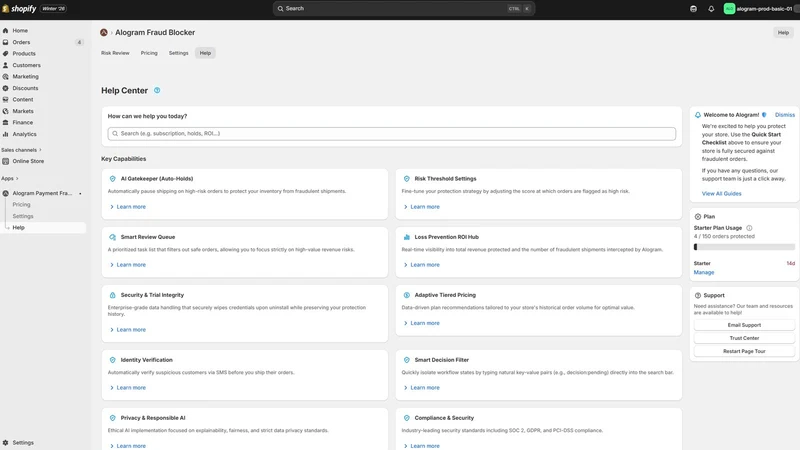The height and width of the screenshot is (450, 800).
Task: Click the Identity Verification icon
Action: coord(113,360)
